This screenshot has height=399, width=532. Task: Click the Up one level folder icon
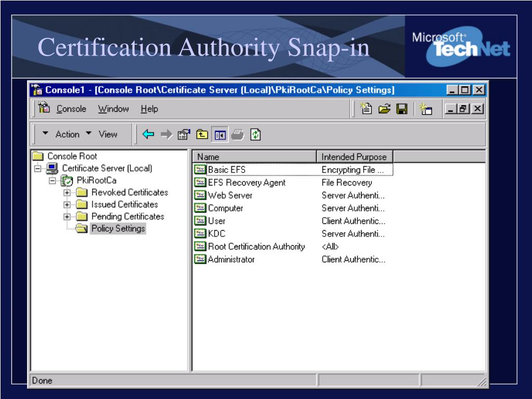[x=201, y=134]
